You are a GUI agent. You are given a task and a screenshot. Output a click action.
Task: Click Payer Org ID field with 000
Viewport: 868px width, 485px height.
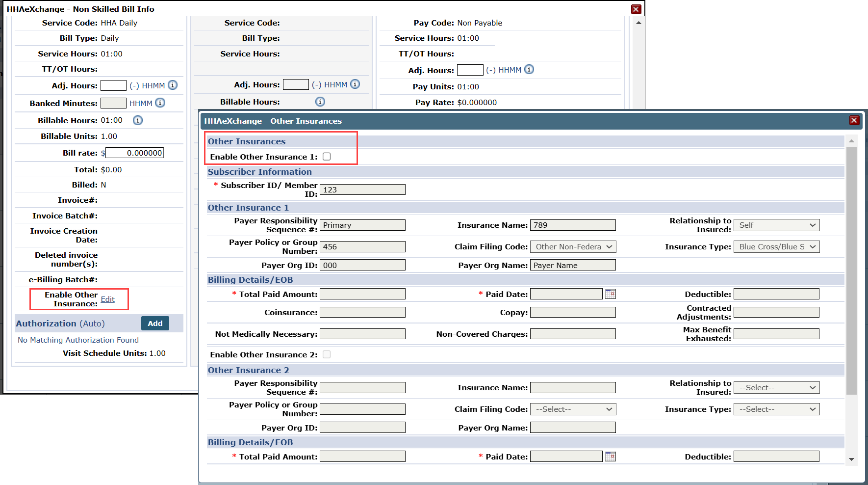tap(362, 265)
